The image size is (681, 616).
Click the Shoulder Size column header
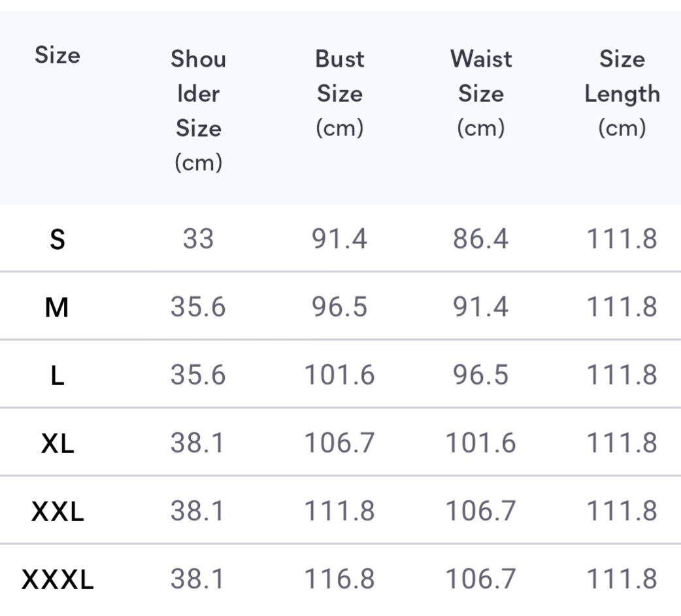pos(198,110)
